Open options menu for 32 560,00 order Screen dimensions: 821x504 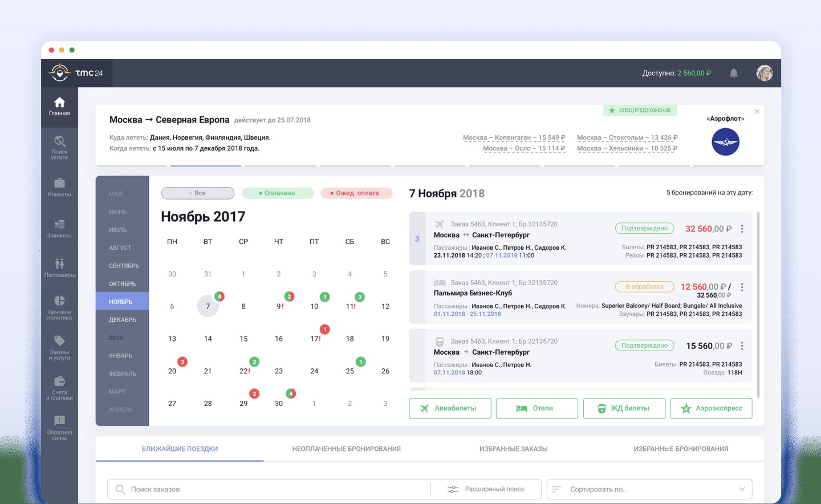[742, 229]
